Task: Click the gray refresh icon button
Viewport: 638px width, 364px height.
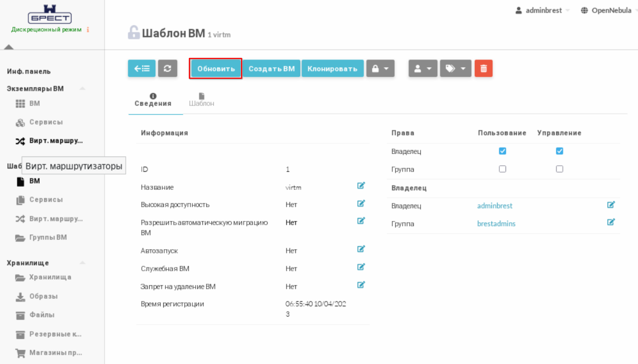Action: tap(167, 69)
